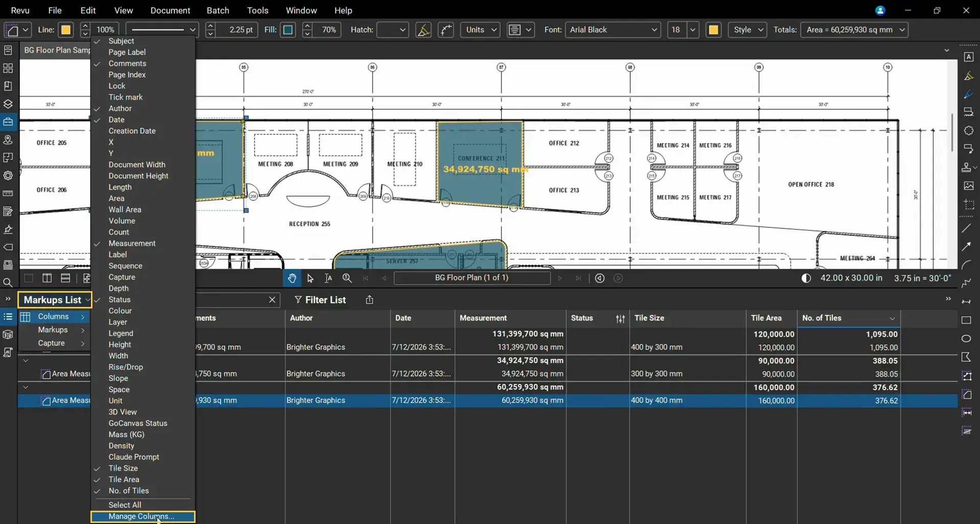
Task: Open the Style dropdown
Action: click(x=748, y=30)
